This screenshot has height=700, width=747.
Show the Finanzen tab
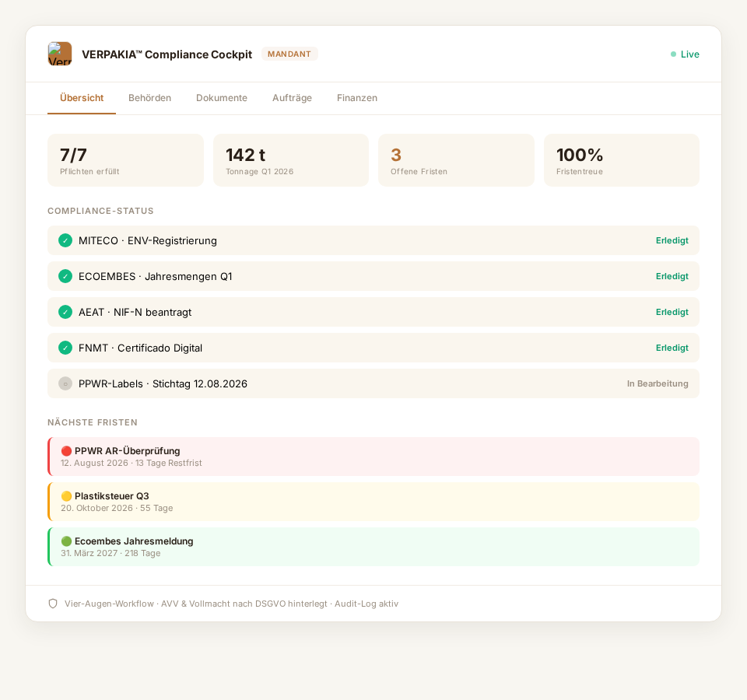click(x=357, y=98)
